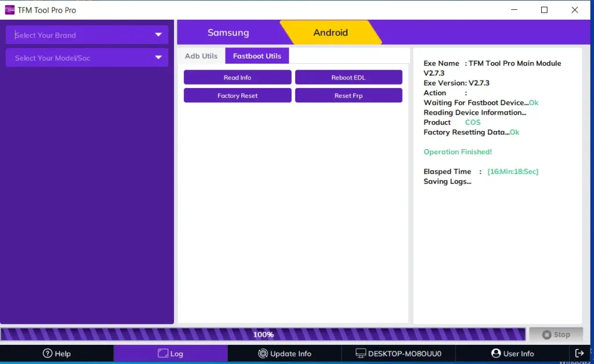The width and height of the screenshot is (594, 364).
Task: Click the Select Your Model/Soc input field
Action: click(x=87, y=57)
